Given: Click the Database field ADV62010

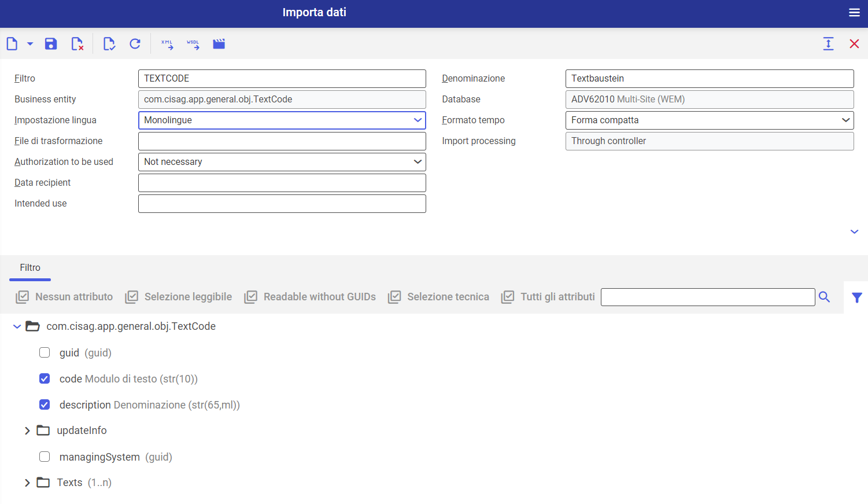Looking at the screenshot, I should tap(710, 100).
